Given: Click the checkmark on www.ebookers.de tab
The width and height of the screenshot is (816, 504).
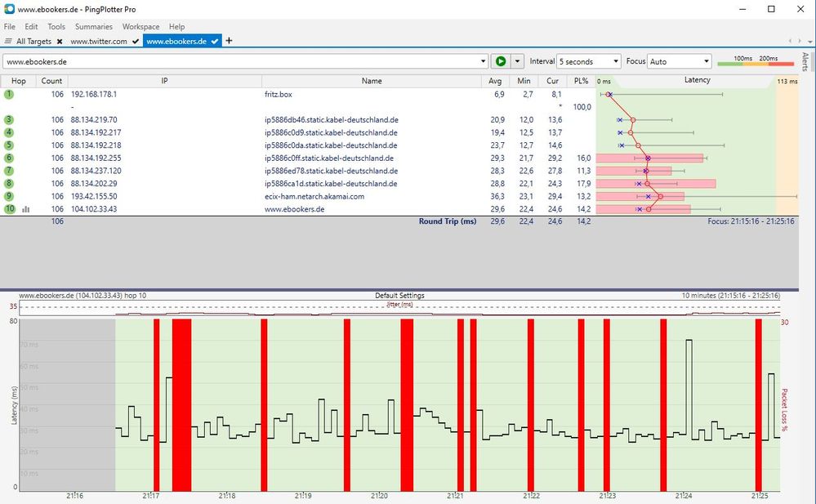Looking at the screenshot, I should [215, 42].
